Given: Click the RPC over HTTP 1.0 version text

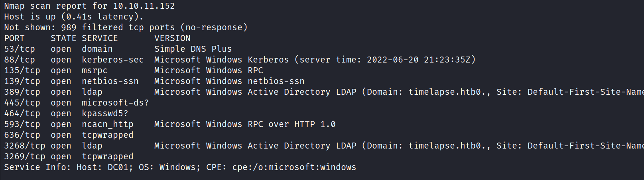Looking at the screenshot, I should 291,124.
